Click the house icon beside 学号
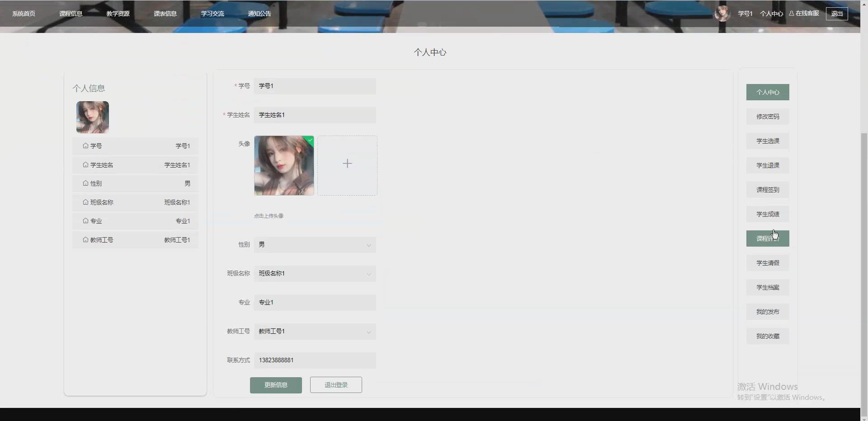The image size is (868, 421). 85,145
